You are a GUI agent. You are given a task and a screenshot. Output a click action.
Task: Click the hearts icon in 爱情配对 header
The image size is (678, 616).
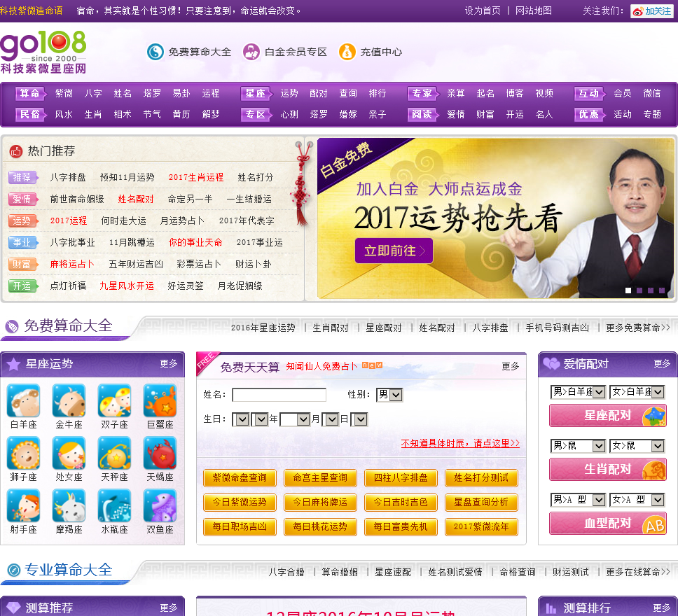point(551,363)
